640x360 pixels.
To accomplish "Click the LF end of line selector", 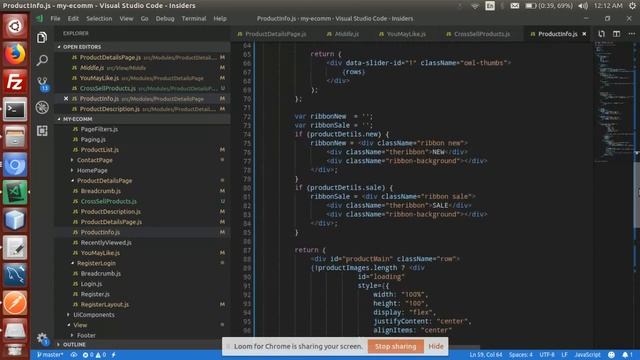I will point(564,355).
